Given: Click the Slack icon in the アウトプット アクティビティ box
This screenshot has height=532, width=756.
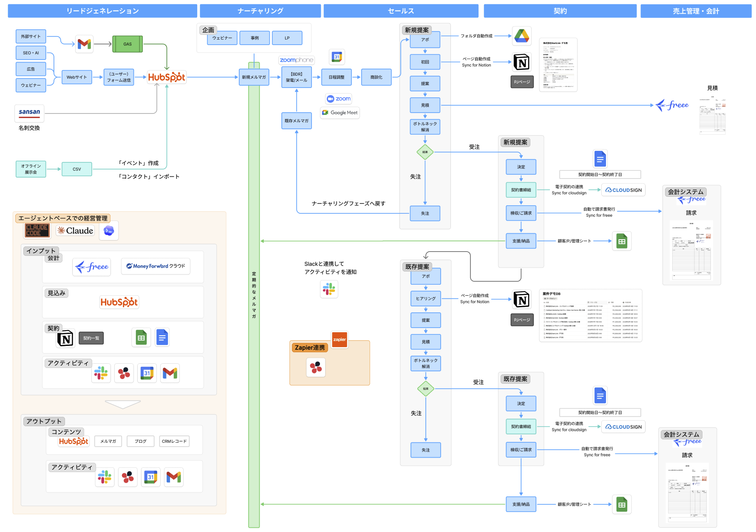Looking at the screenshot, I should [x=105, y=477].
